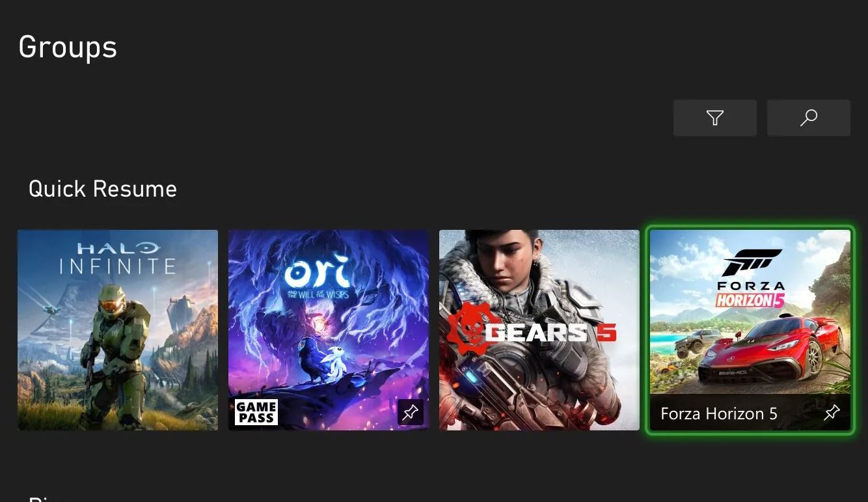
Task: Click the magnifying glass search button
Action: 809,118
